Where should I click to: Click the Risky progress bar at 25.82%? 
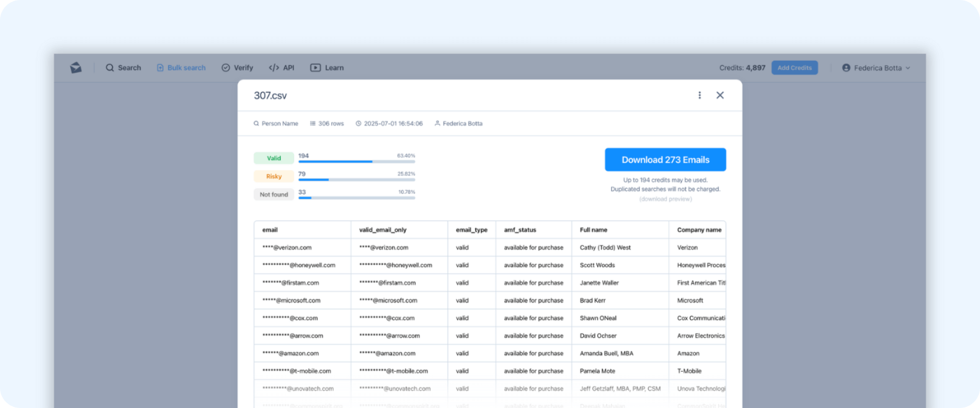(x=357, y=180)
